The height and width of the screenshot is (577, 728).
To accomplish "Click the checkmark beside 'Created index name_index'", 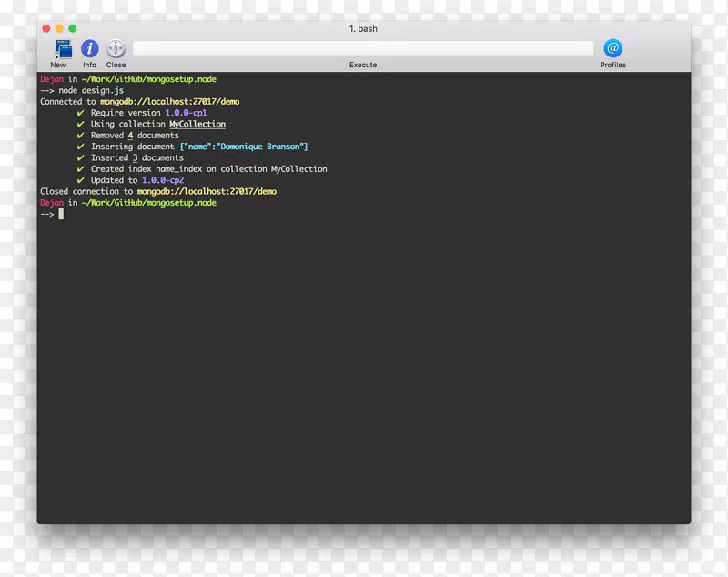I will 81,169.
